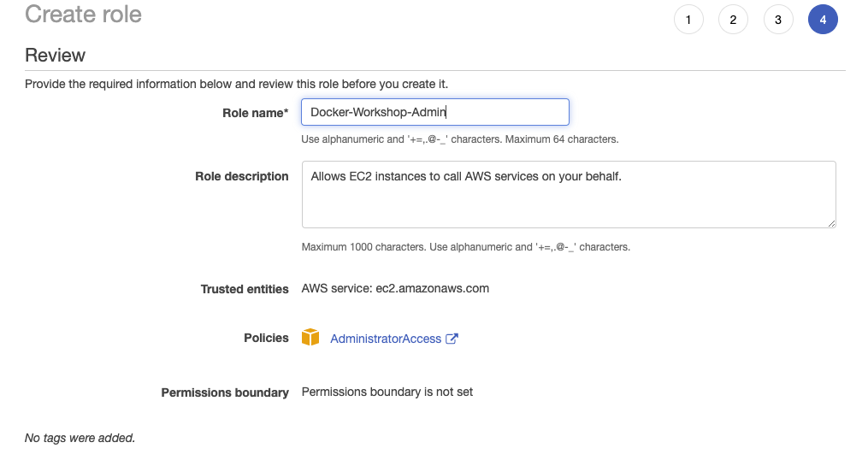This screenshot has width=868, height=466.
Task: Click the 'No tags were added.' note
Action: (80, 438)
